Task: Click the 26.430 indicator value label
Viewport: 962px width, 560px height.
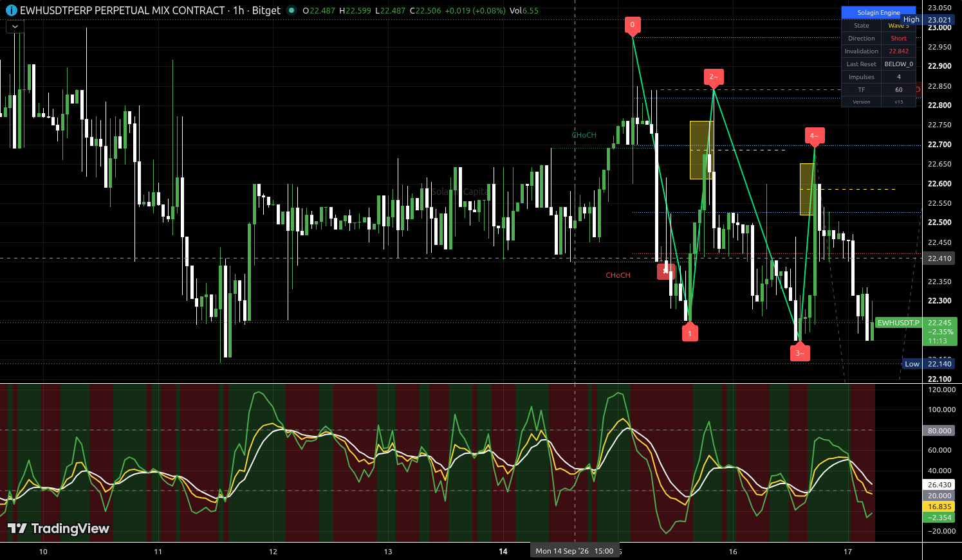Action: [x=939, y=485]
